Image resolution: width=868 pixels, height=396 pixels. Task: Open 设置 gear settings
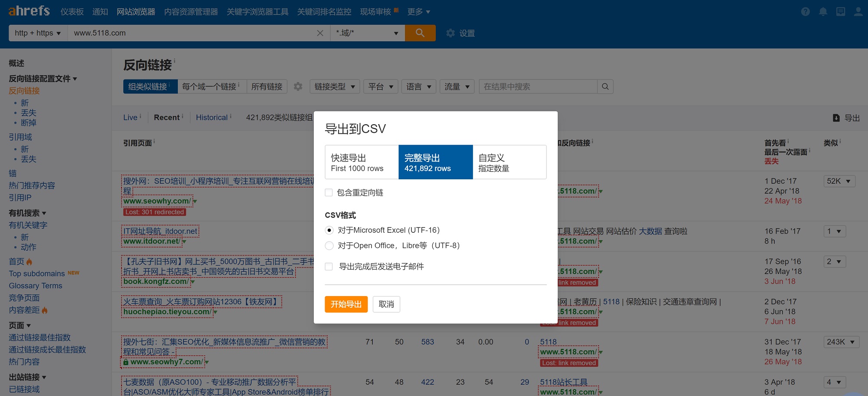pyautogui.click(x=460, y=33)
